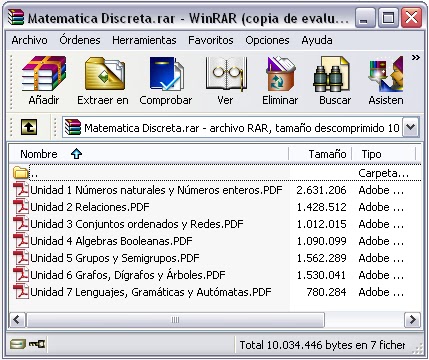
Task: Click the PDF icon of Unidad 3
Action: point(21,224)
